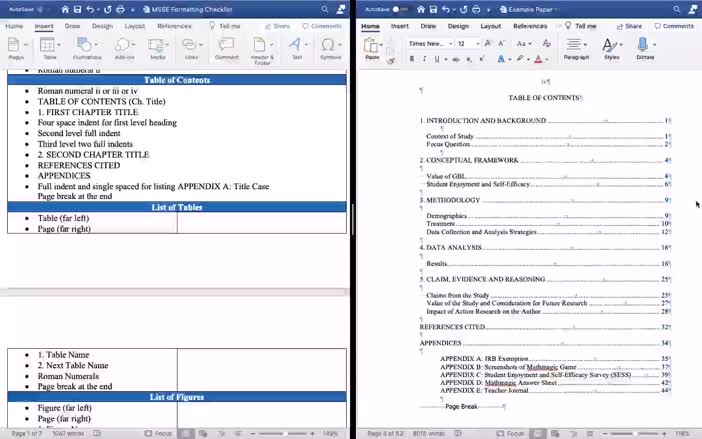Click the Symbols omega icon

click(330, 47)
